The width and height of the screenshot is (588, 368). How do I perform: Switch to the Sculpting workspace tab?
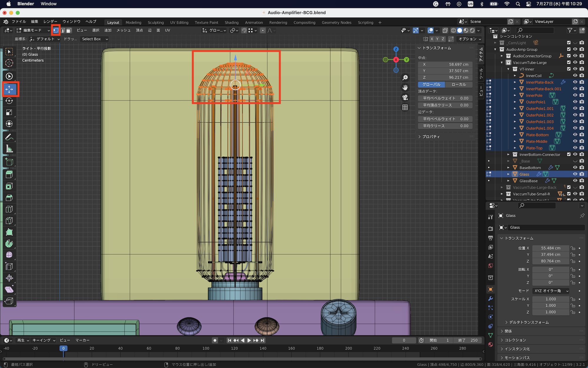pyautogui.click(x=156, y=22)
